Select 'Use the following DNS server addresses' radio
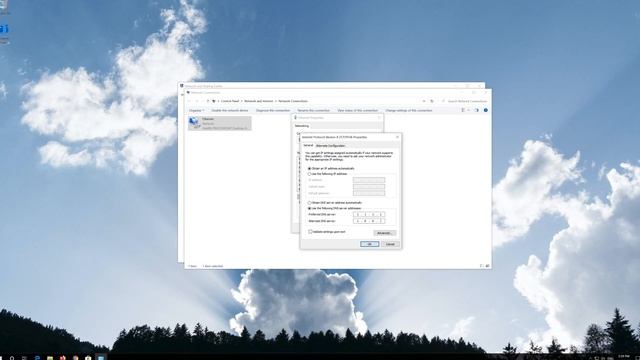 (x=310, y=208)
